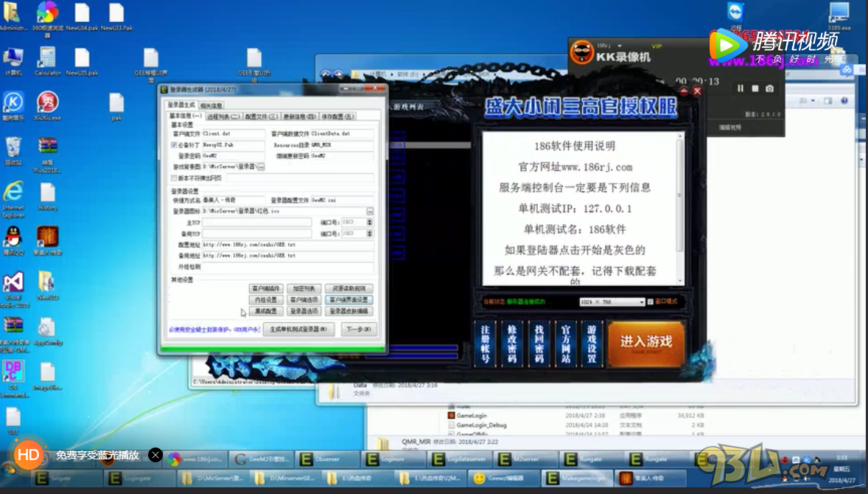Click 找回密码 in game launcher
Image resolution: width=868 pixels, height=494 pixels.
click(x=539, y=344)
